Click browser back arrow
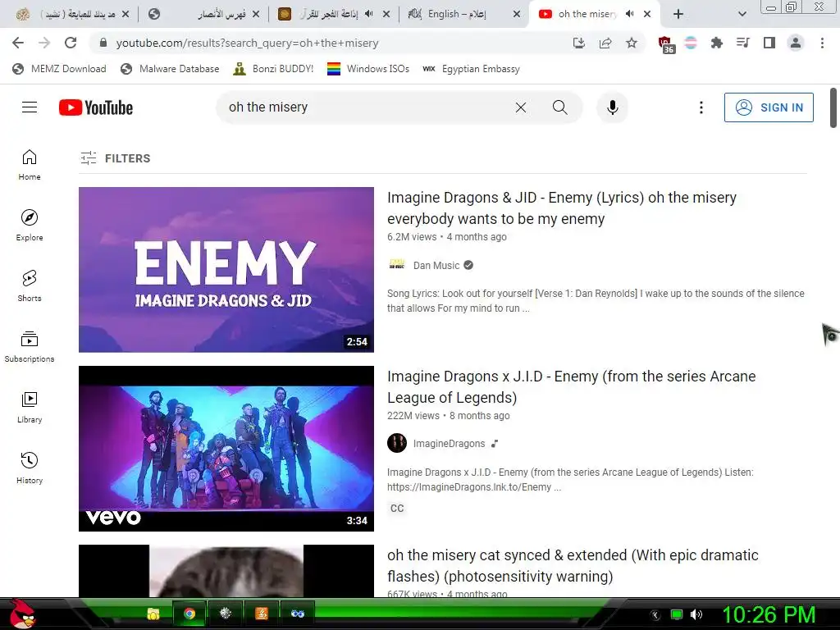 (x=18, y=43)
